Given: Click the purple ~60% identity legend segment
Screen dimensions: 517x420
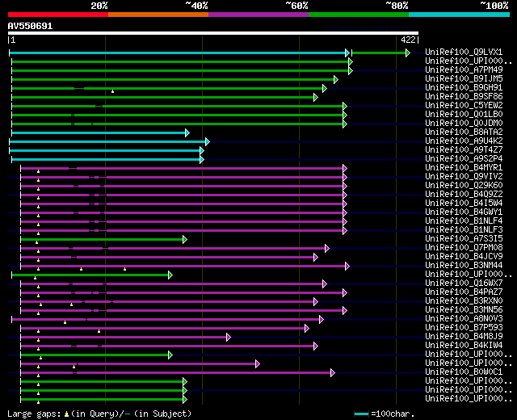Looking at the screenshot, I should click(258, 15).
